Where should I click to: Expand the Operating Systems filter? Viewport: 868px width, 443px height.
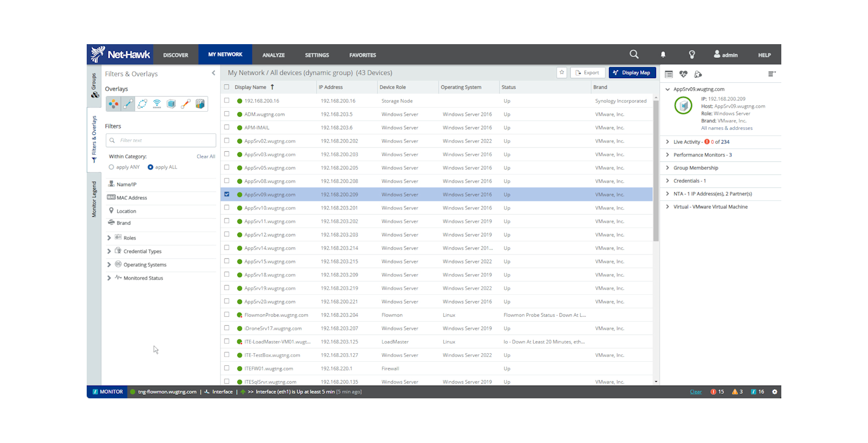pos(109,265)
